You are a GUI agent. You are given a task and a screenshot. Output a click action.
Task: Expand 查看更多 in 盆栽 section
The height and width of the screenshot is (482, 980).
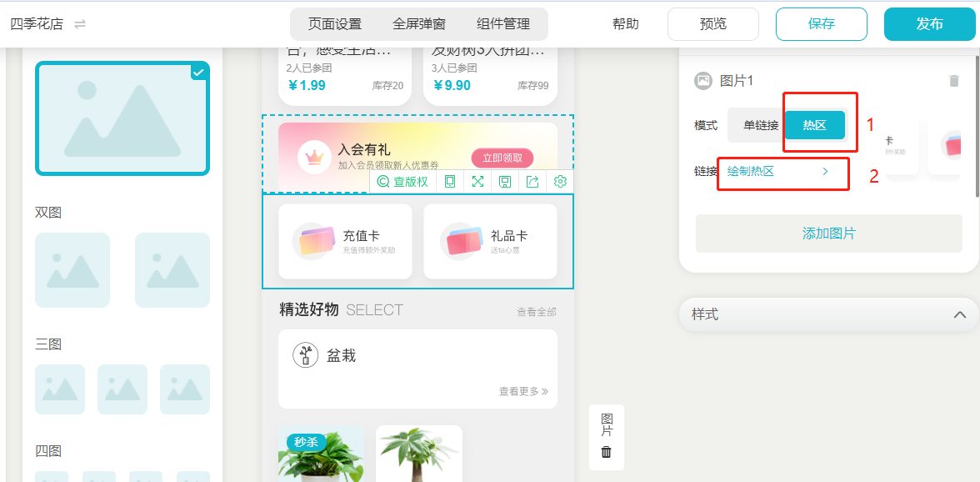tap(523, 391)
